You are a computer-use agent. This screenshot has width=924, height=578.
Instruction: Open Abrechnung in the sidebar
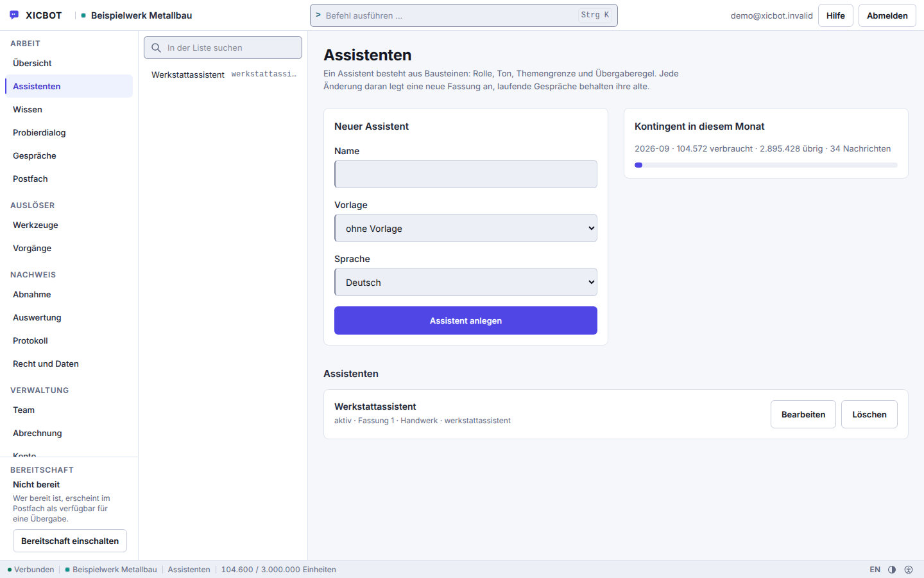coord(69,433)
